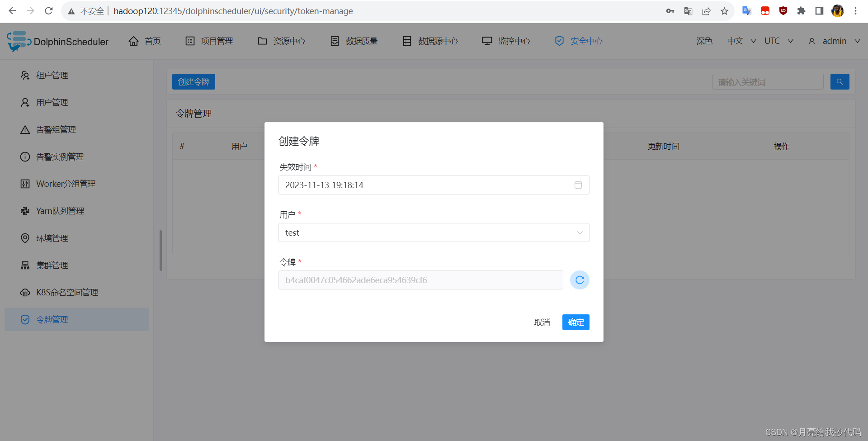Click the 失效时间 date input field
Screen dimensions: 868x441
click(x=434, y=185)
